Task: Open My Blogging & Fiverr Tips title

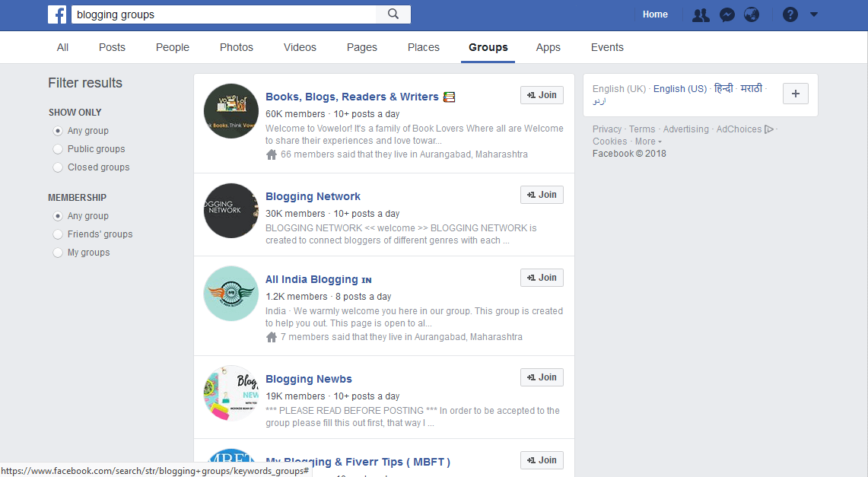Action: pos(358,462)
